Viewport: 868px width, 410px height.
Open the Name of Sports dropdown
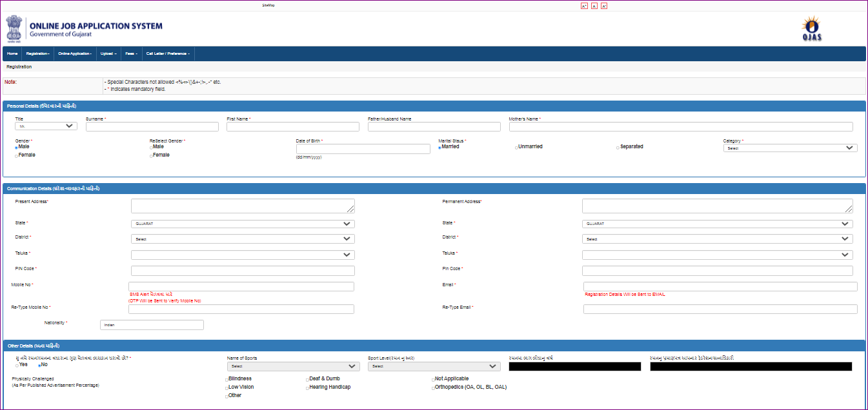[293, 366]
